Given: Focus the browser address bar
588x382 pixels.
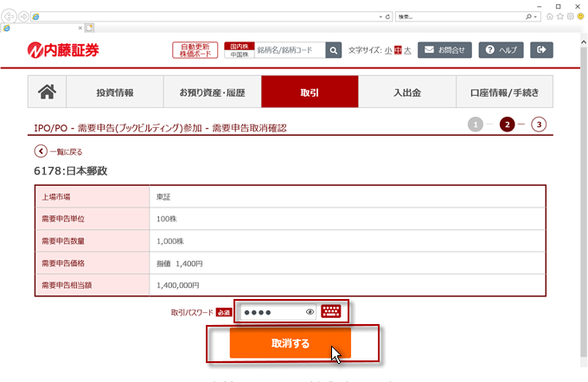Looking at the screenshot, I should point(204,16).
